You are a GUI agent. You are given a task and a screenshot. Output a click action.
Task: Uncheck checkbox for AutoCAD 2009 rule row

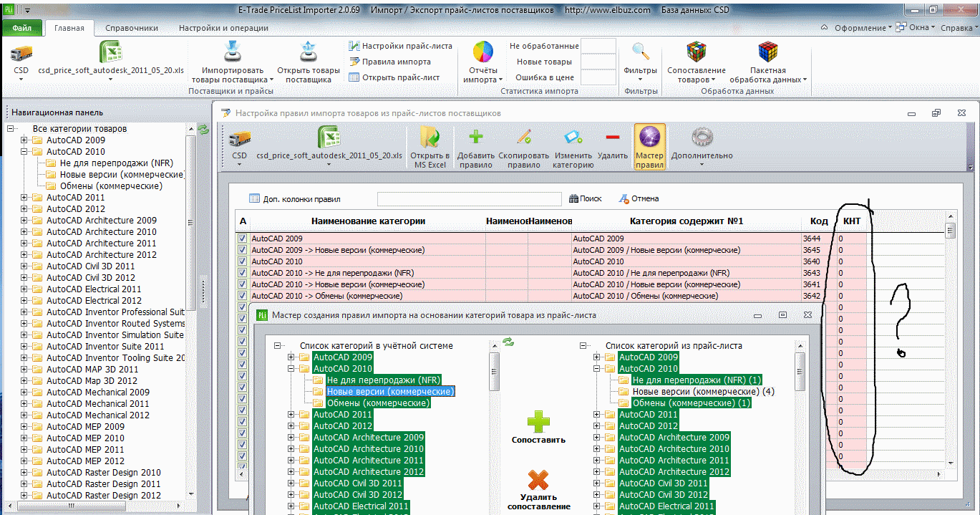pyautogui.click(x=242, y=239)
